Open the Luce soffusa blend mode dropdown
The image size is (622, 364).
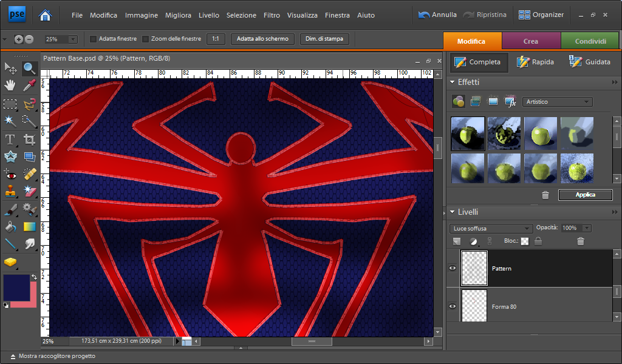(491, 229)
